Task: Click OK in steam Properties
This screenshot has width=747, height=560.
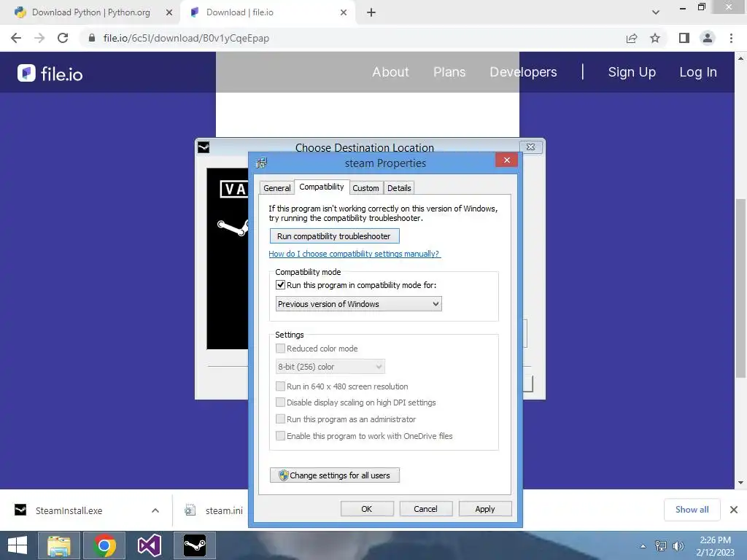Action: tap(366, 508)
